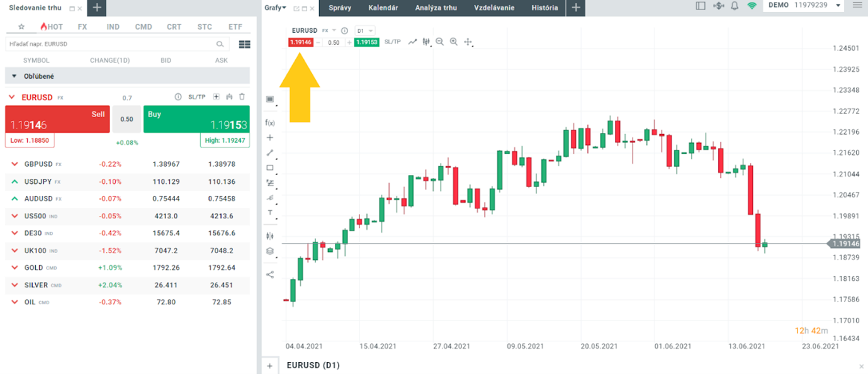Screen dimensions: 868x374
Task: Toggle the favorites star filter in market watch
Action: pyautogui.click(x=21, y=26)
